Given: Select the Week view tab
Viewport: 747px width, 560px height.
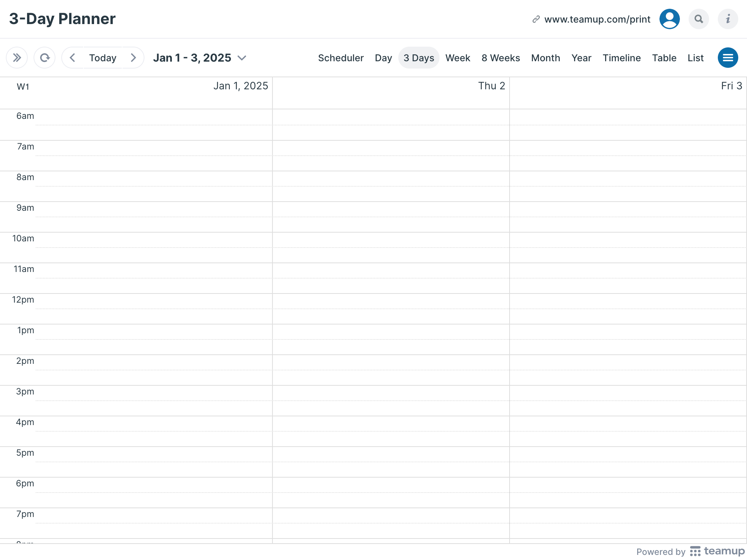Looking at the screenshot, I should pyautogui.click(x=458, y=58).
